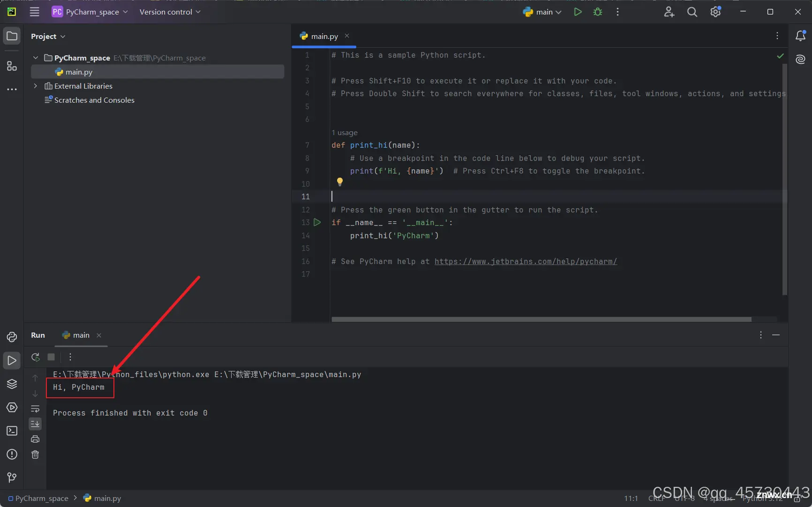Image resolution: width=812 pixels, height=507 pixels.
Task: Open IDE settings gear
Action: [715, 12]
